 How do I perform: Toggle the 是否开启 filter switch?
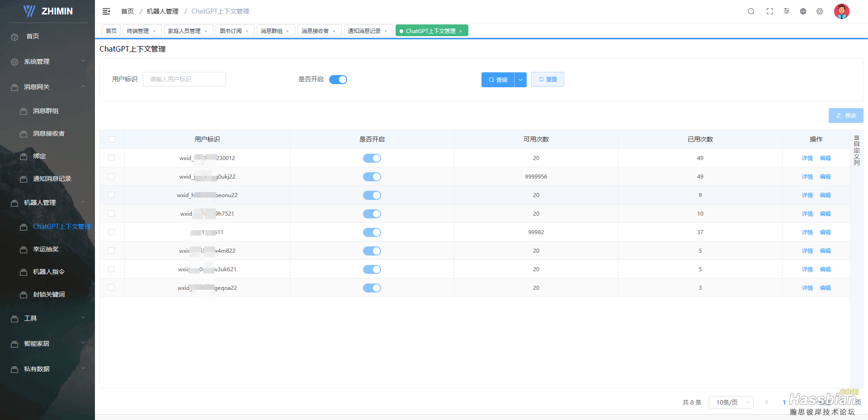click(338, 80)
